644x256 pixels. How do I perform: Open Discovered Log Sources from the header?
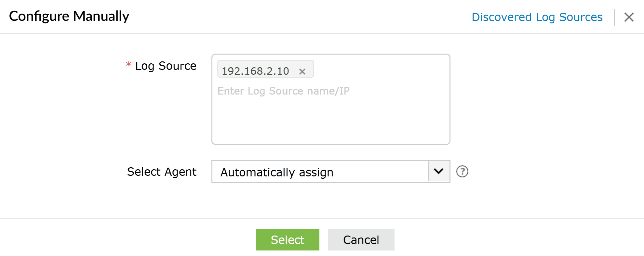(537, 17)
